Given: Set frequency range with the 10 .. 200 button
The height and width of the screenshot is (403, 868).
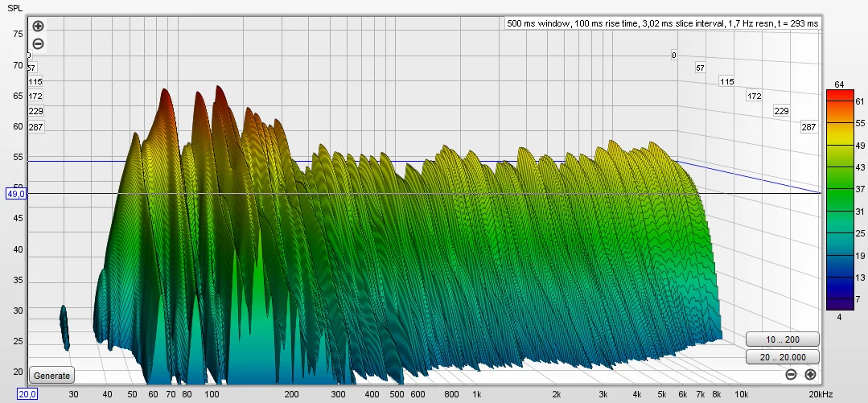Looking at the screenshot, I should (782, 339).
